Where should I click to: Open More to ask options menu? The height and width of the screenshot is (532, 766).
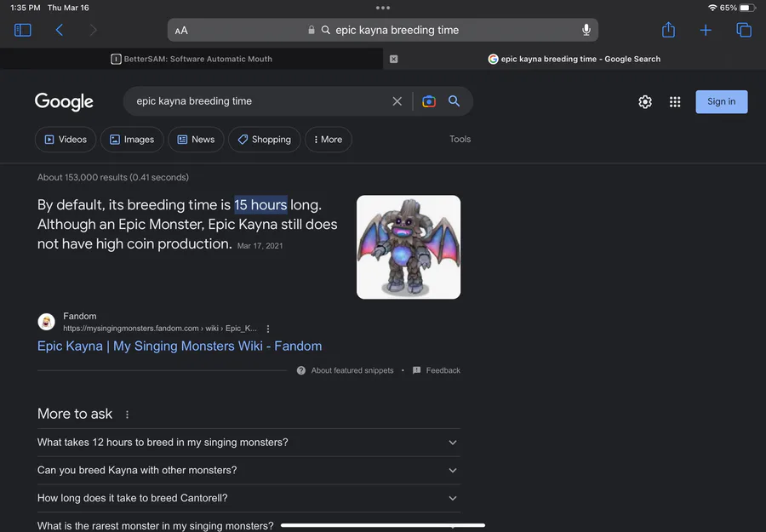127,415
